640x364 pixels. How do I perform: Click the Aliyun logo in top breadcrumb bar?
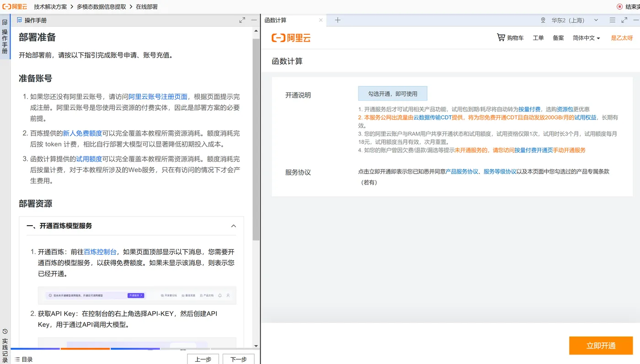[15, 6]
